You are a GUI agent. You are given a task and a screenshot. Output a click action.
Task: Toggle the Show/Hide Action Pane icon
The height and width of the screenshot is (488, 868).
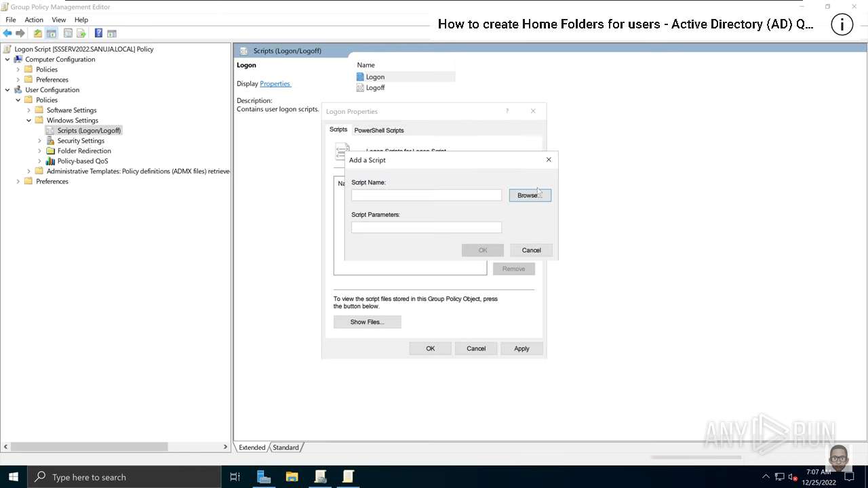(112, 33)
